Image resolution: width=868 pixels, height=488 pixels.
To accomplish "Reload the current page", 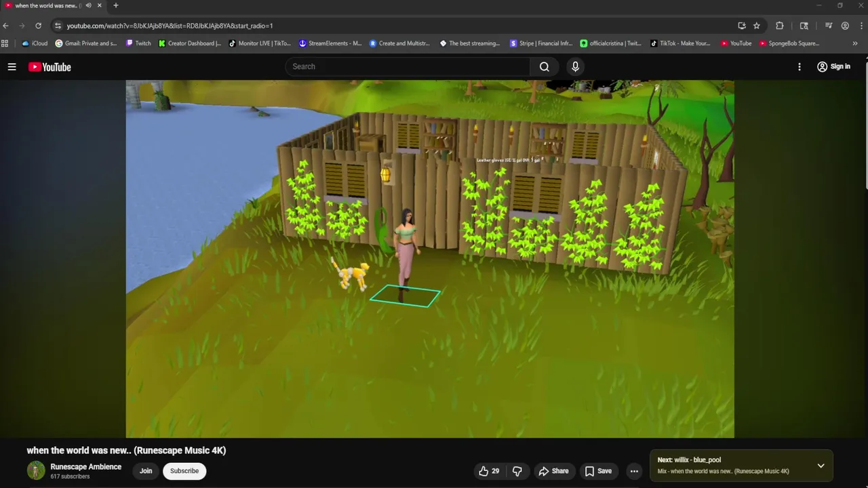I will coord(38,26).
